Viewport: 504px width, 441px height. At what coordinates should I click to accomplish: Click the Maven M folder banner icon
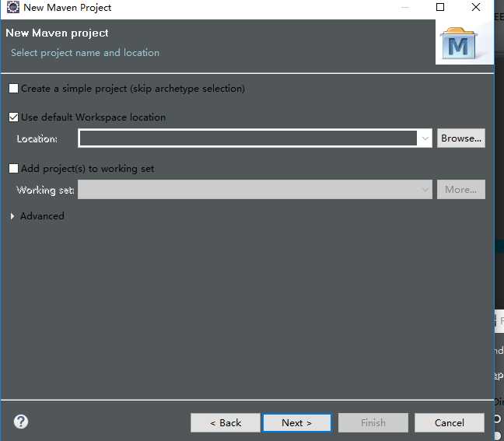tap(459, 44)
